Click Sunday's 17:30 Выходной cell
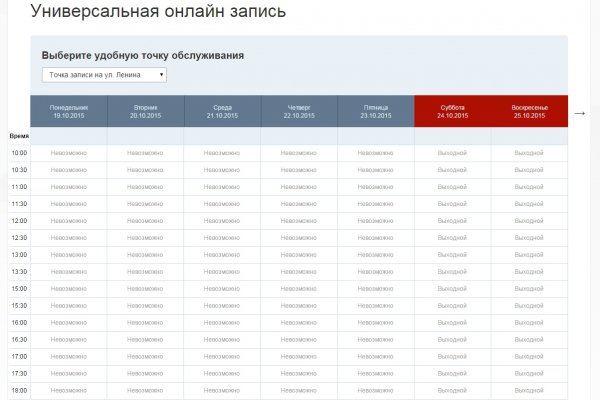This screenshot has height=400, width=600. (528, 373)
